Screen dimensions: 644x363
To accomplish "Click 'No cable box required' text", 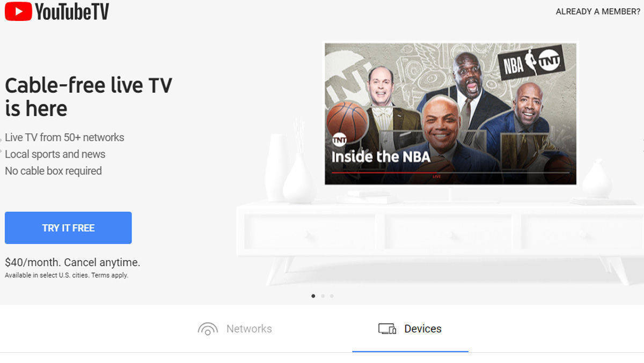I will coord(53,171).
